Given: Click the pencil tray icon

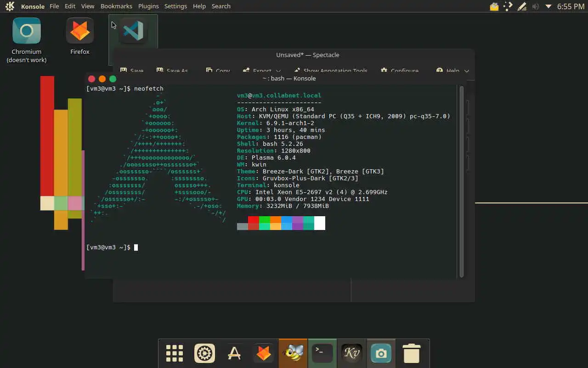Looking at the screenshot, I should 522,6.
